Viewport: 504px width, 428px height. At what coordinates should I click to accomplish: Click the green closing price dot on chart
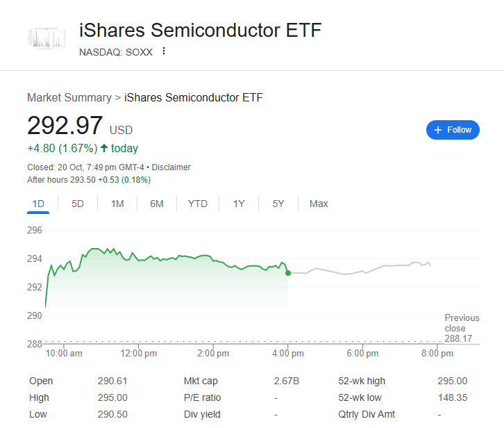(x=288, y=273)
